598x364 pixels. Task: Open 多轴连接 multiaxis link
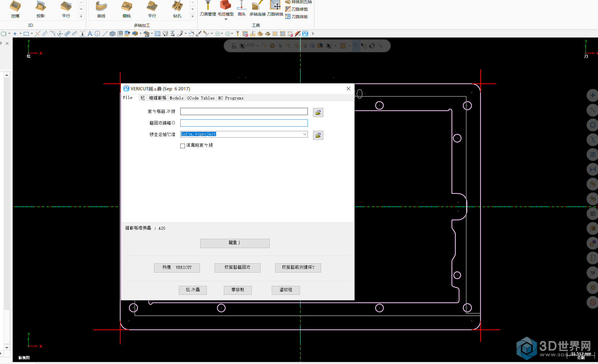(x=257, y=8)
